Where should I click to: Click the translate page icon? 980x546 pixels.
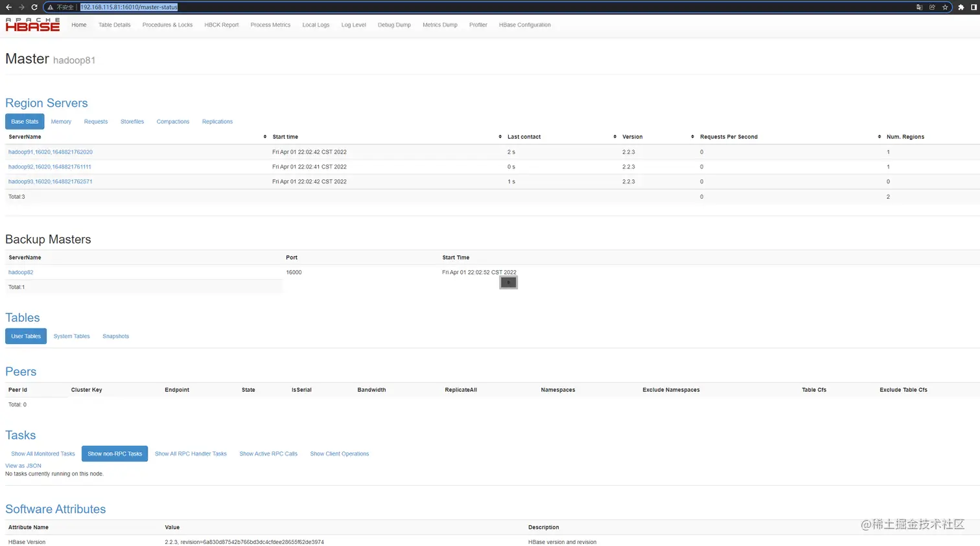(x=919, y=7)
